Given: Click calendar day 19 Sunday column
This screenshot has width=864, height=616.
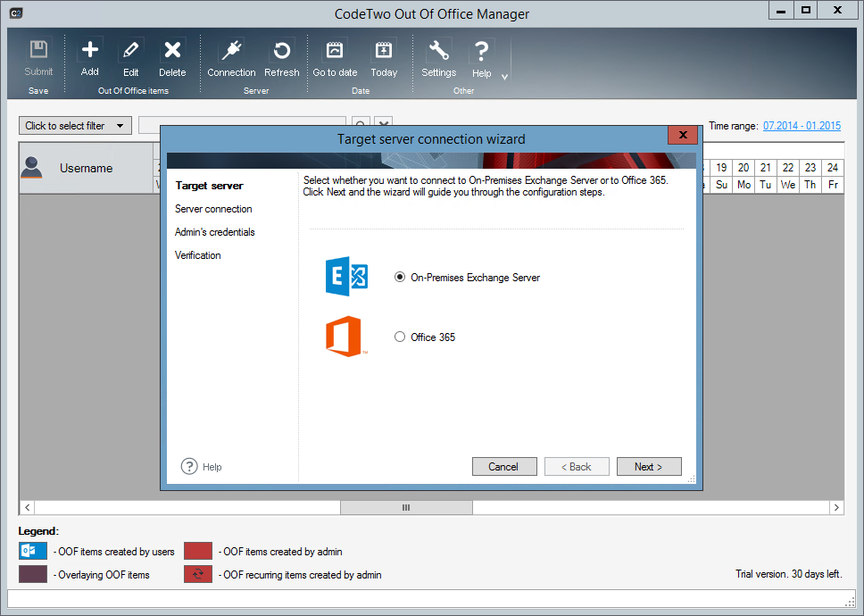Looking at the screenshot, I should point(721,176).
